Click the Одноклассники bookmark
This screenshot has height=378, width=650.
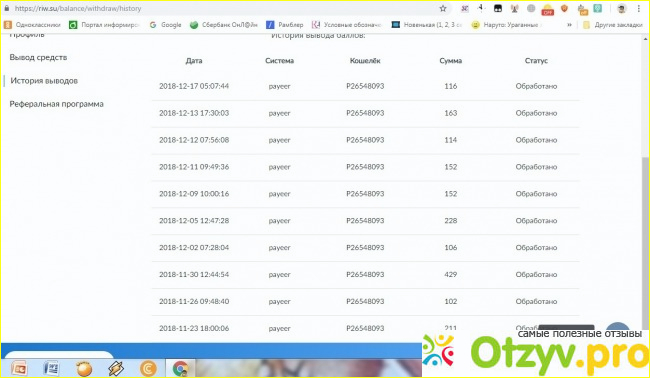click(x=32, y=25)
